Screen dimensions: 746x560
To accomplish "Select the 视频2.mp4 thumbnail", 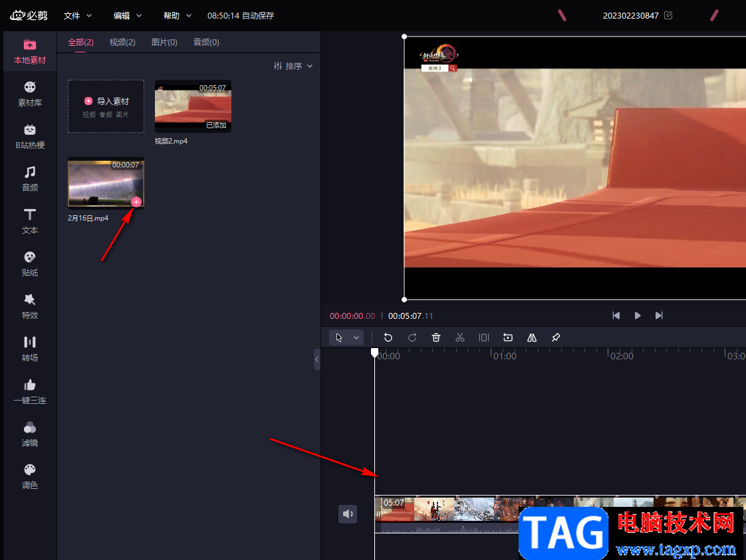I will pyautogui.click(x=193, y=106).
